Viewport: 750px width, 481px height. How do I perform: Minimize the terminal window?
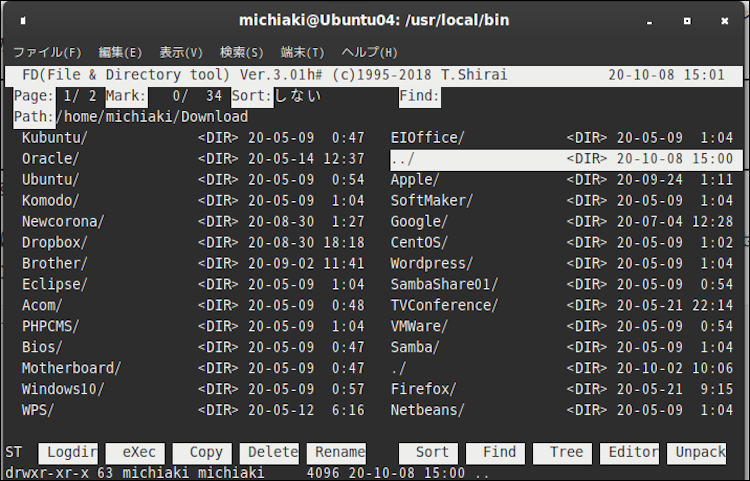(x=649, y=21)
